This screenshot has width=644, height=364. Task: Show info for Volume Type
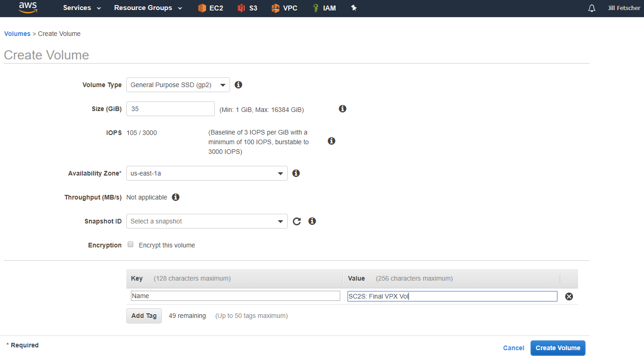[238, 85]
